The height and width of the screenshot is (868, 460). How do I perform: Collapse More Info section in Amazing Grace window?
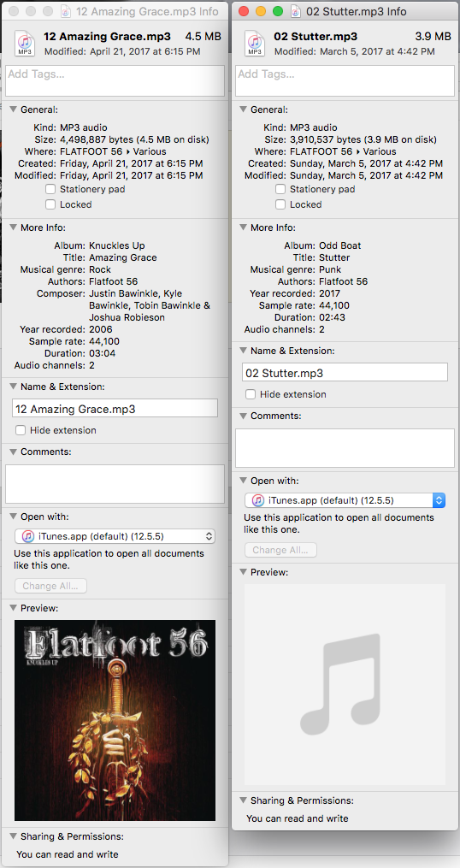14,227
